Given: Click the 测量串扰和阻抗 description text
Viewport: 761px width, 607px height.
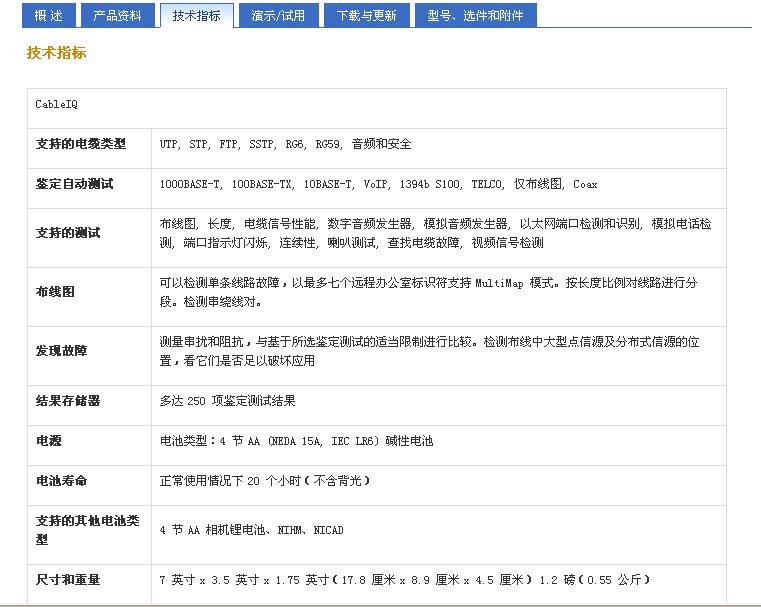Looking at the screenshot, I should click(430, 351).
